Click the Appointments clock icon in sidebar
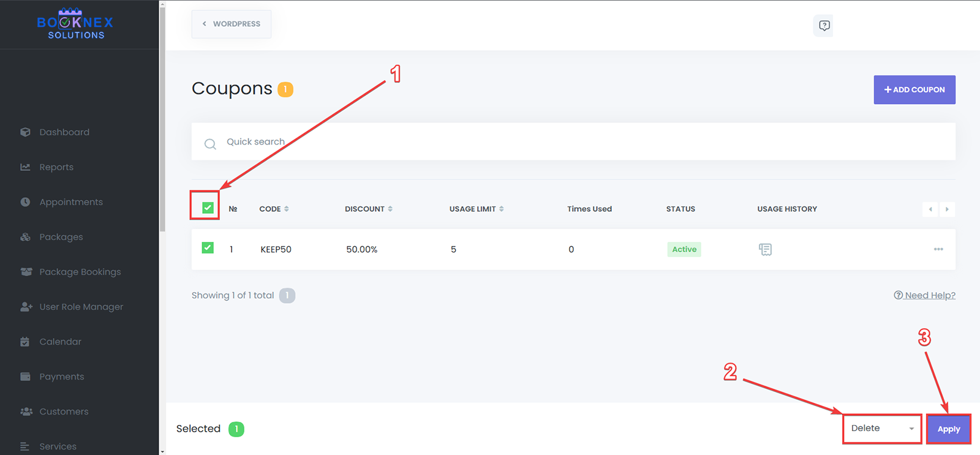The image size is (980, 455). (x=25, y=202)
